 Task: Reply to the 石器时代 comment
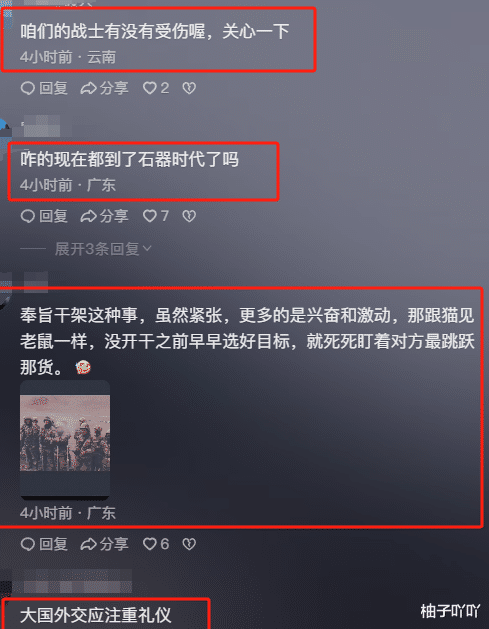point(44,216)
